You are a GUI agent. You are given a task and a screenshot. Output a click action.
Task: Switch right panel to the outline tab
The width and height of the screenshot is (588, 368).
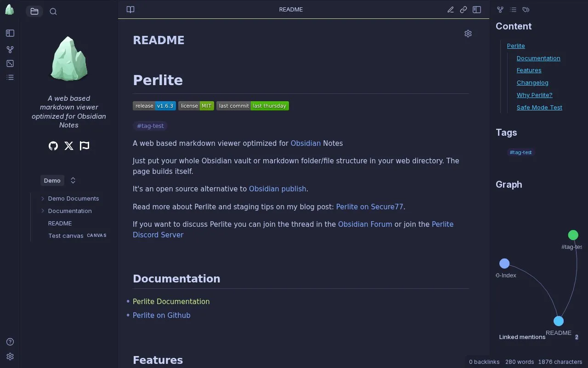click(513, 10)
